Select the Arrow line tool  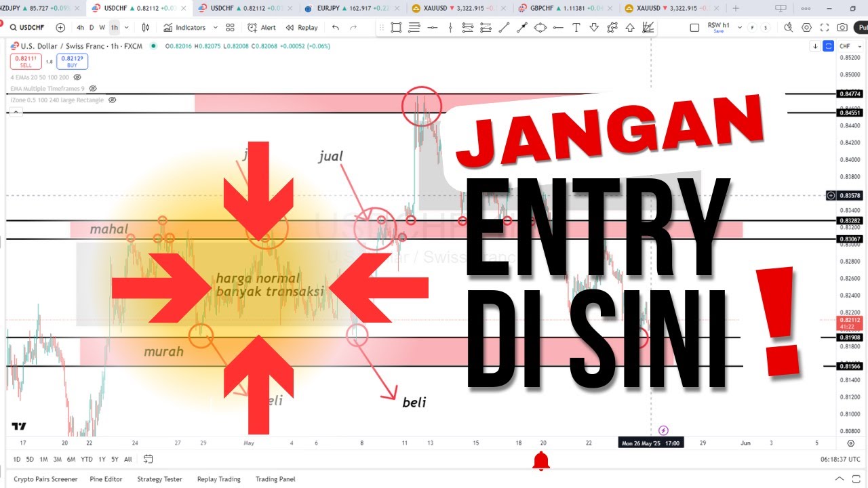[521, 28]
